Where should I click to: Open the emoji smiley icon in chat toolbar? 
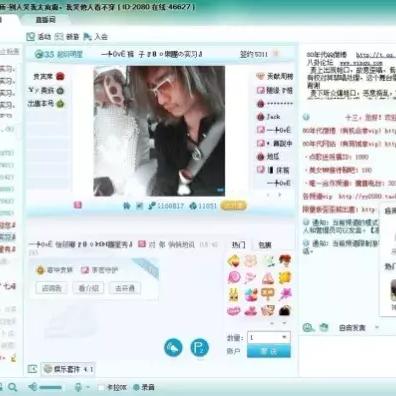[307, 327]
